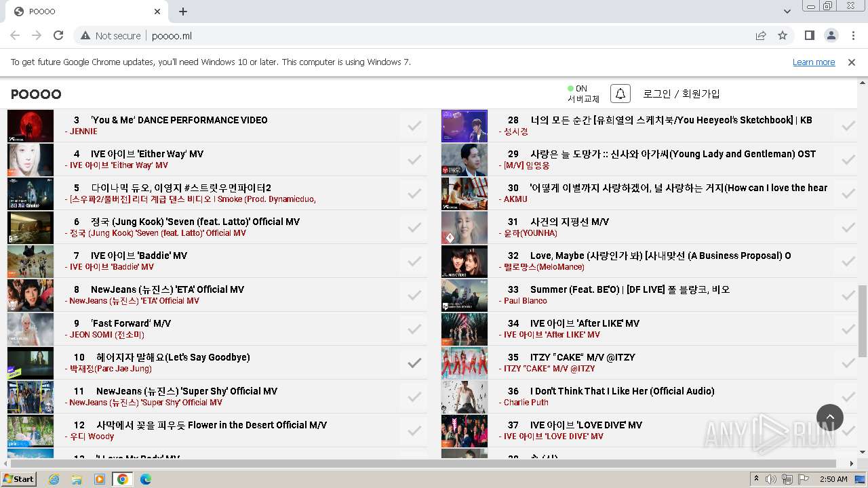The image size is (868, 488).
Task: Open the notification bell icon
Action: (620, 94)
